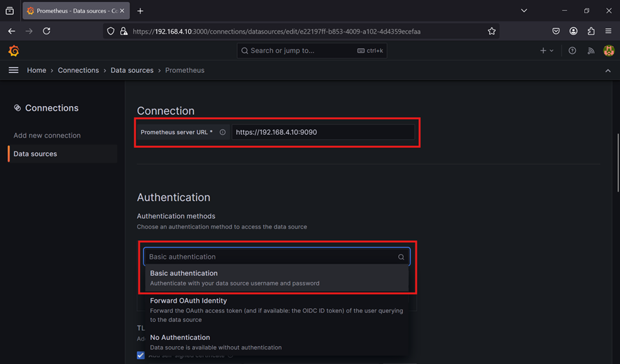Open the user profile avatar
The height and width of the screenshot is (364, 620).
609,50
